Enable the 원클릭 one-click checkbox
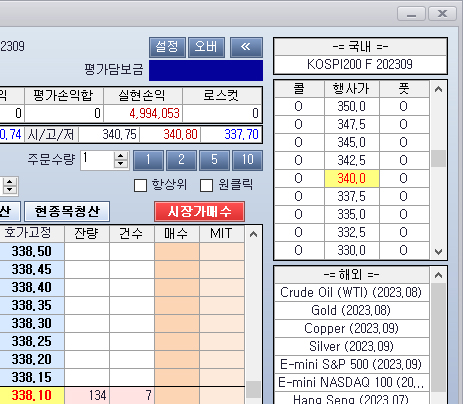Screen dimensions: 463x404 (206, 185)
